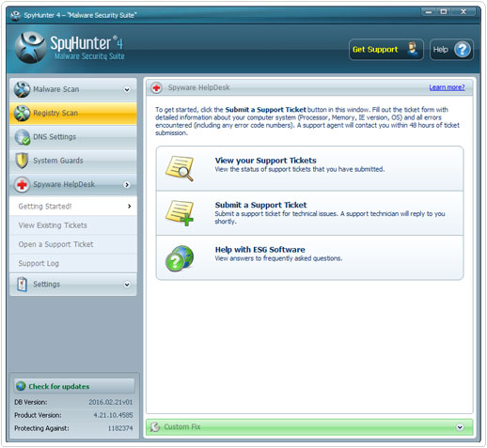Click the Product Version value 4.21.10.4585
487x448 pixels.
[113, 415]
